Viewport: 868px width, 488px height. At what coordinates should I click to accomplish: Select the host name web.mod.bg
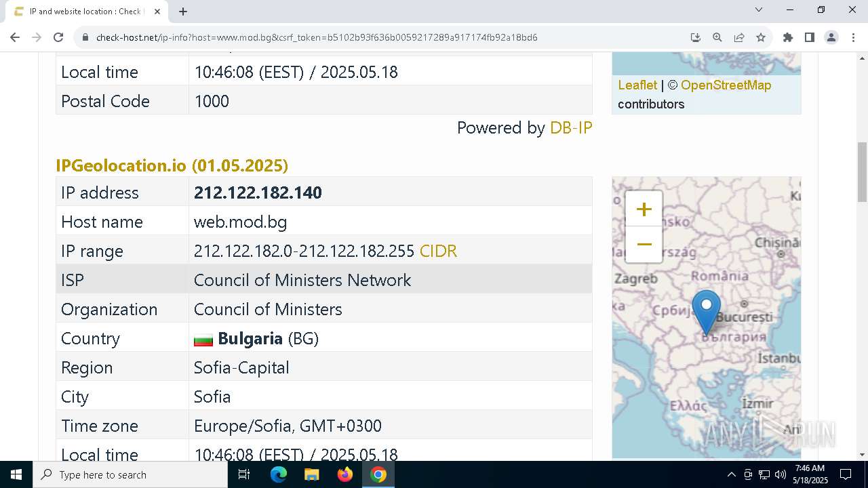point(240,222)
